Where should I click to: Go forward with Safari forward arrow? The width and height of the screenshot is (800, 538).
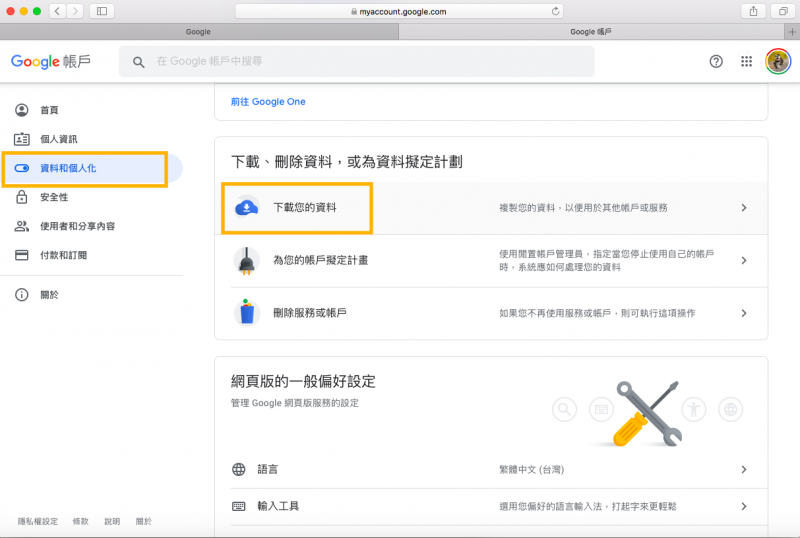click(75, 11)
